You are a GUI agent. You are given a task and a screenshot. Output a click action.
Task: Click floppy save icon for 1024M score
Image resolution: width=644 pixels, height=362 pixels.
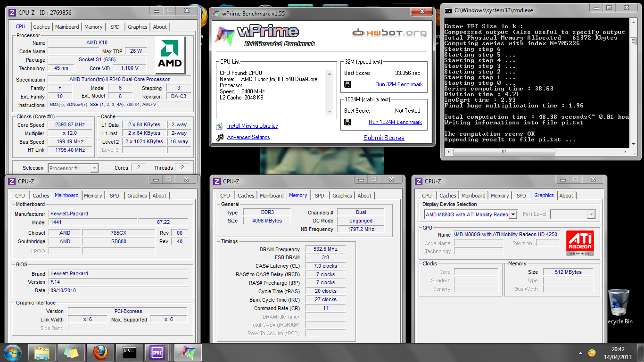point(347,122)
